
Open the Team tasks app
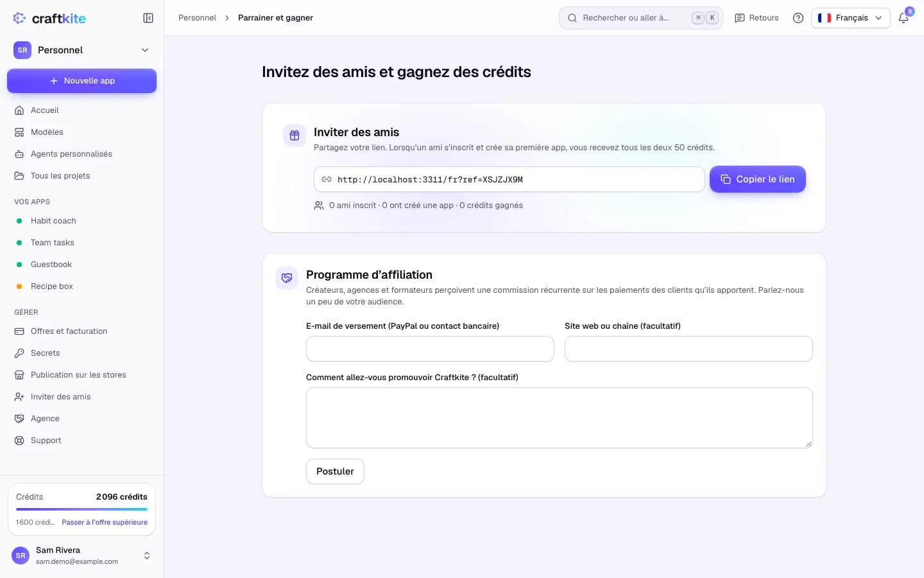coord(82,243)
